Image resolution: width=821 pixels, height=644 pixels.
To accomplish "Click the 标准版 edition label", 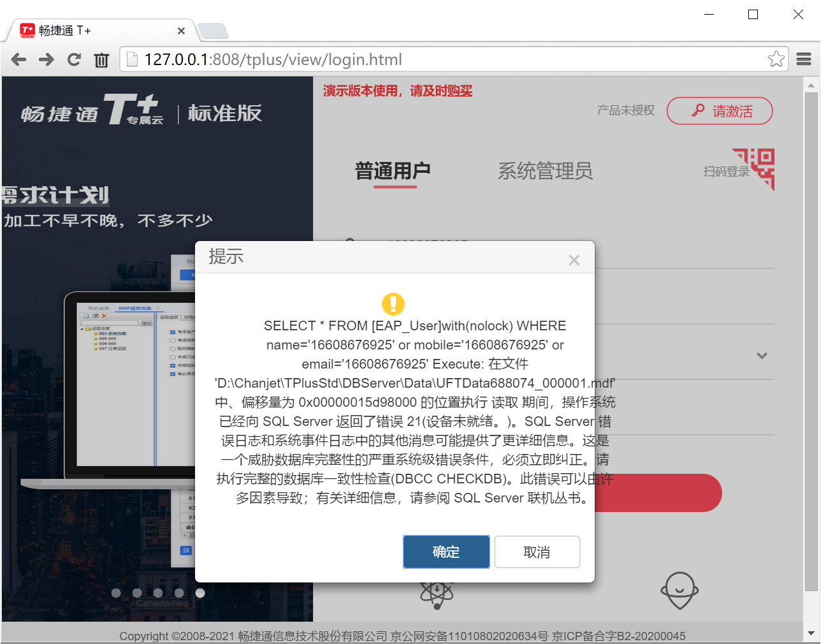I will point(225,113).
